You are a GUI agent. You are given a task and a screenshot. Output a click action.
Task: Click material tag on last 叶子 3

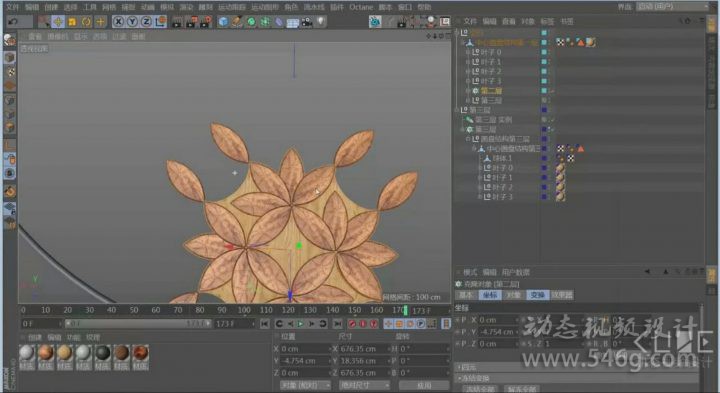click(x=560, y=197)
